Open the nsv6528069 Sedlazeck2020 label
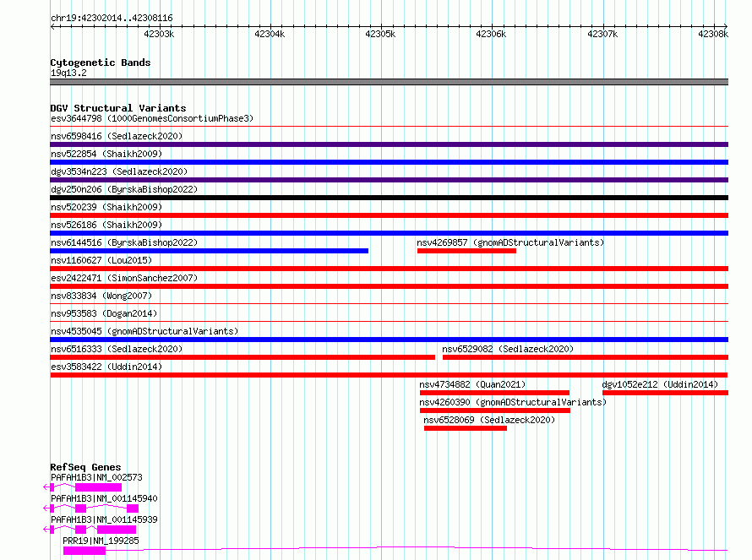 pos(489,420)
